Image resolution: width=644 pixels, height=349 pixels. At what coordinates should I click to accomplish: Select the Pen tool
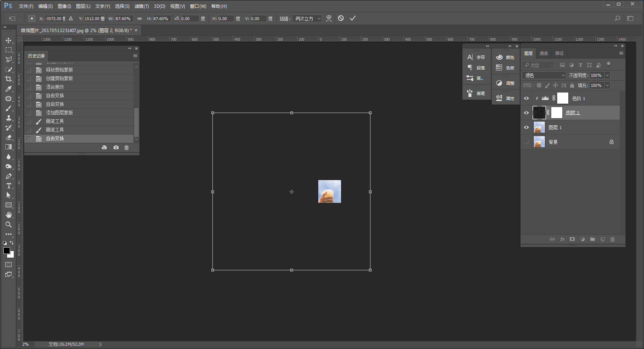point(8,176)
